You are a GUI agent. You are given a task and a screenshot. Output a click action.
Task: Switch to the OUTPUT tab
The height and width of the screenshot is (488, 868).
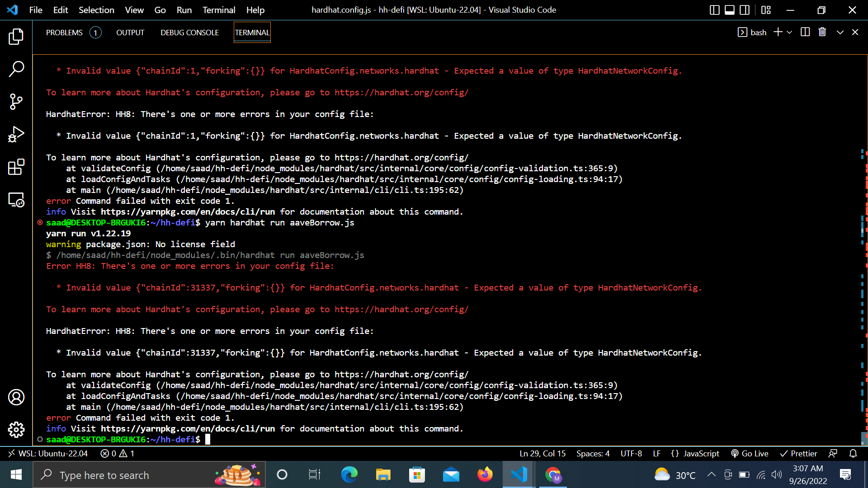pos(130,33)
